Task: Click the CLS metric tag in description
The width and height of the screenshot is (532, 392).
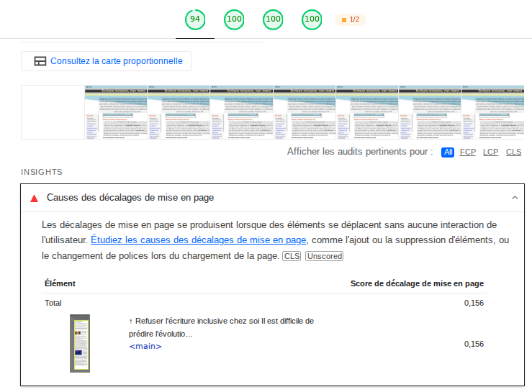Action: click(x=292, y=256)
